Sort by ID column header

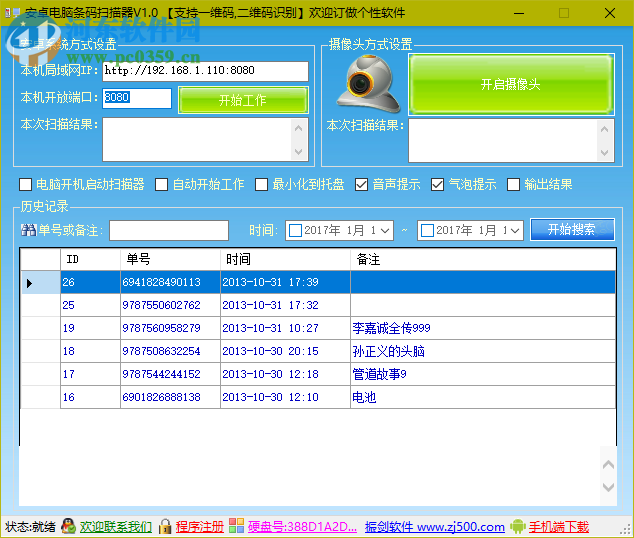91,259
